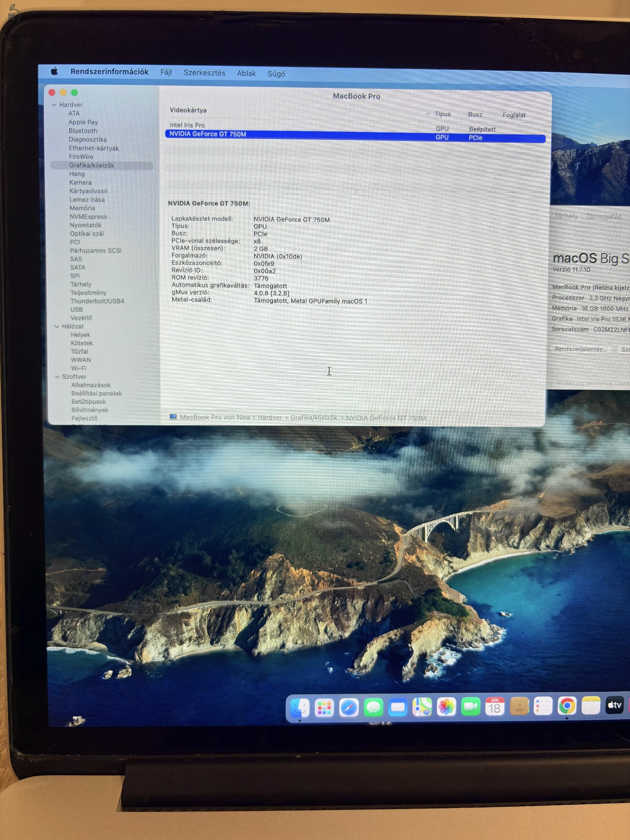The image size is (630, 840).
Task: Select USB in the sidebar
Action: [76, 309]
